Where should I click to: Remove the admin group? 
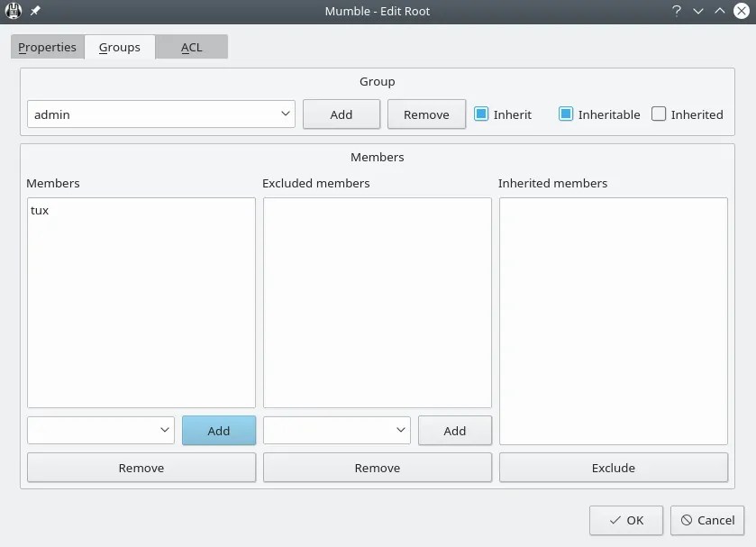425,114
